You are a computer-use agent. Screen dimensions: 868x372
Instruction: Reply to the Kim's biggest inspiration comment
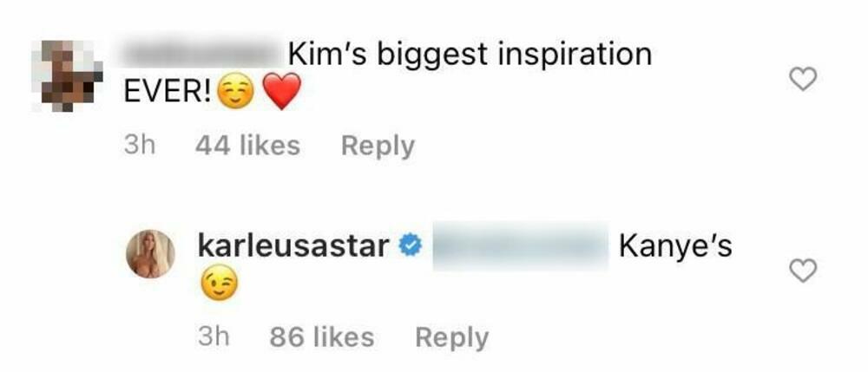378,147
